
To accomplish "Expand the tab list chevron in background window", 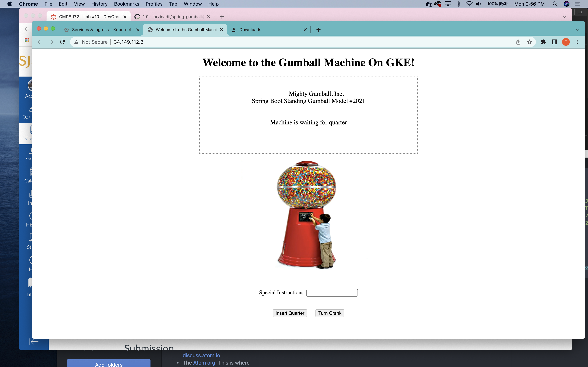I will (564, 17).
